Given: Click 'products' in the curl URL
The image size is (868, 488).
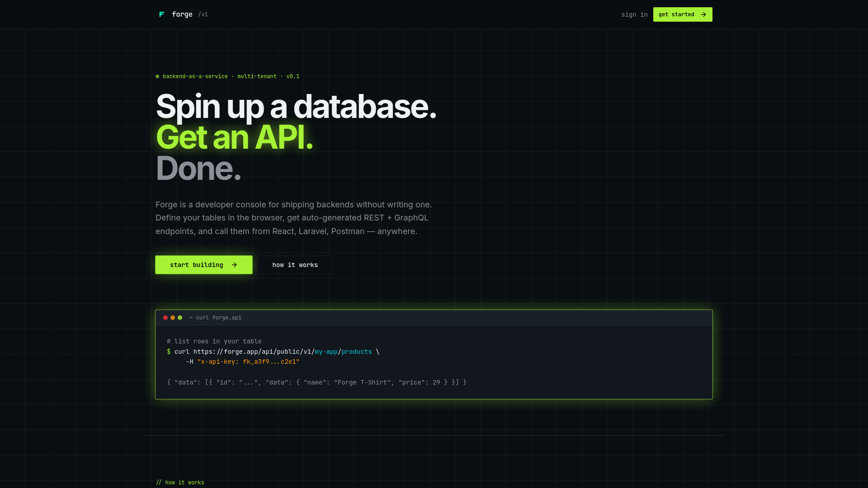Looking at the screenshot, I should (357, 352).
